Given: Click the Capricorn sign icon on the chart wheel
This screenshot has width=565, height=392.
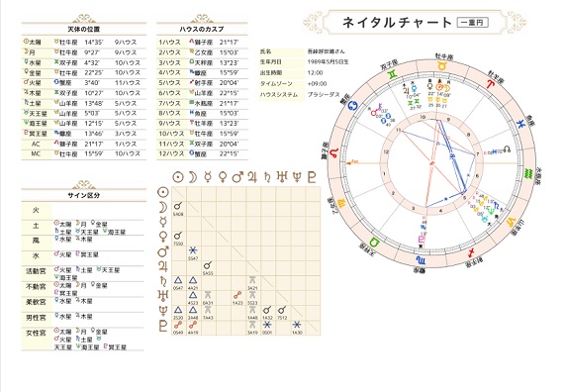Looking at the screenshot, I should 511,222.
